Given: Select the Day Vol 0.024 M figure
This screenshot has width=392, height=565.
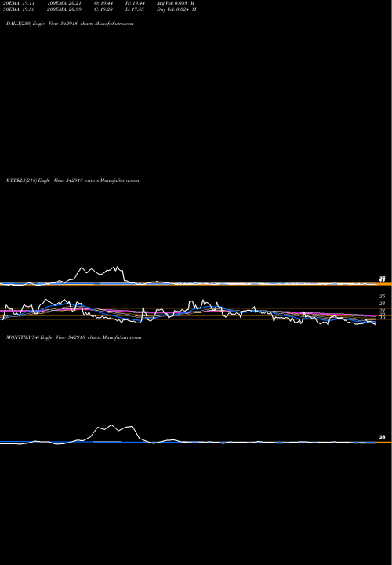Looking at the screenshot, I should [x=176, y=9].
